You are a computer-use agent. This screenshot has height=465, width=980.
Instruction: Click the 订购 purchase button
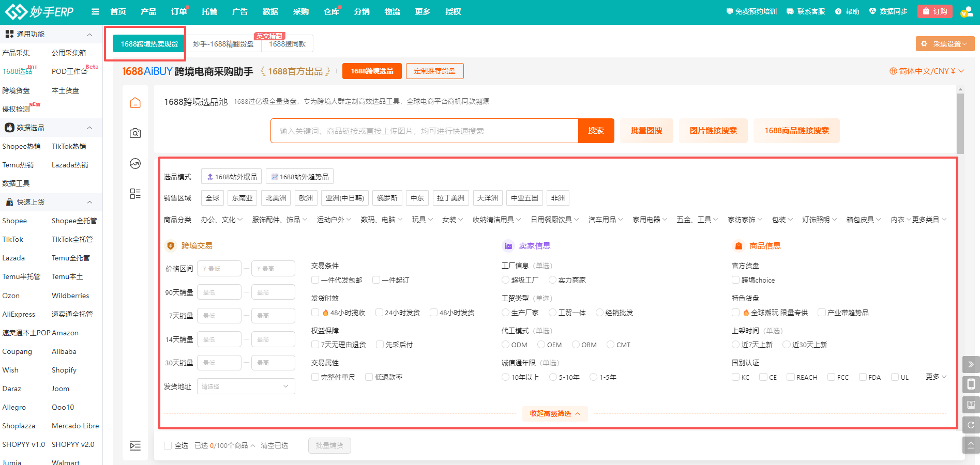pyautogui.click(x=934, y=11)
